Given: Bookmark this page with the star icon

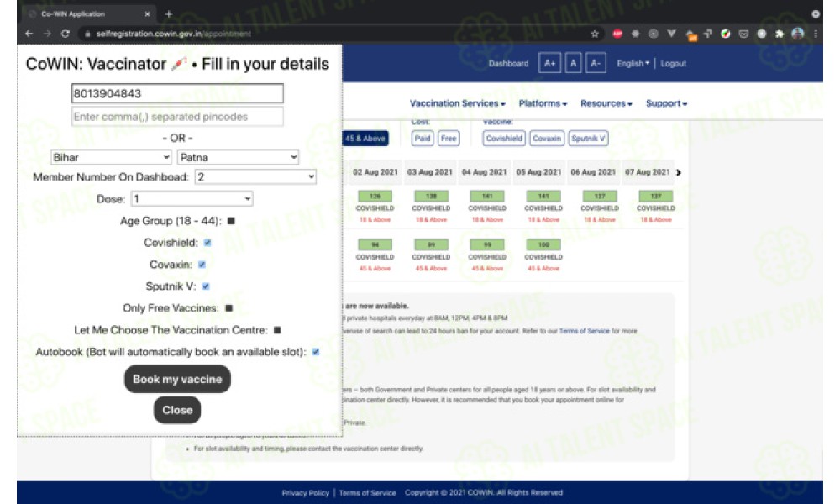Looking at the screenshot, I should (x=595, y=34).
